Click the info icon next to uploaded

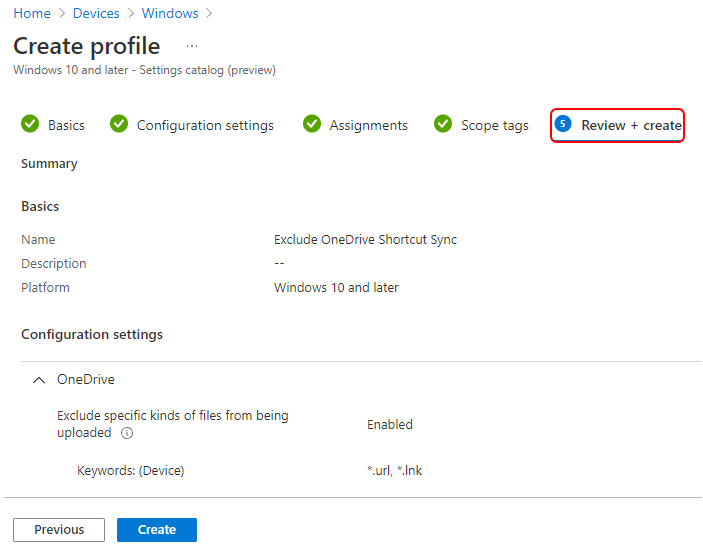(x=127, y=433)
